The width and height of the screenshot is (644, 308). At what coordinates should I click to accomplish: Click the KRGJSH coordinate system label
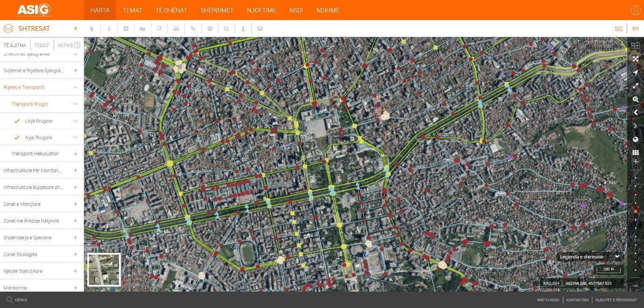pyautogui.click(x=551, y=283)
